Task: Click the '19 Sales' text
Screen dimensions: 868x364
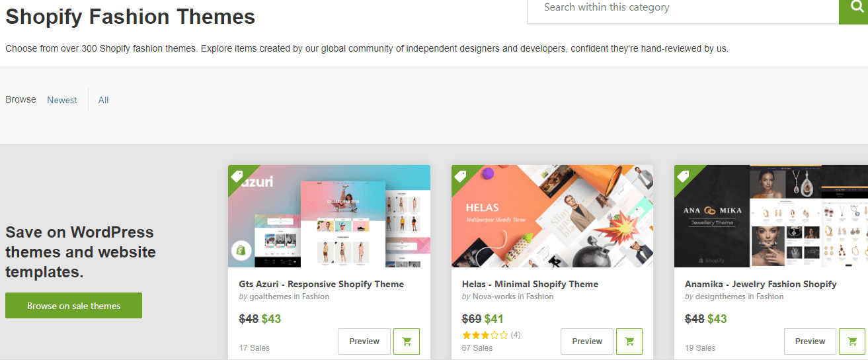Action: click(700, 347)
